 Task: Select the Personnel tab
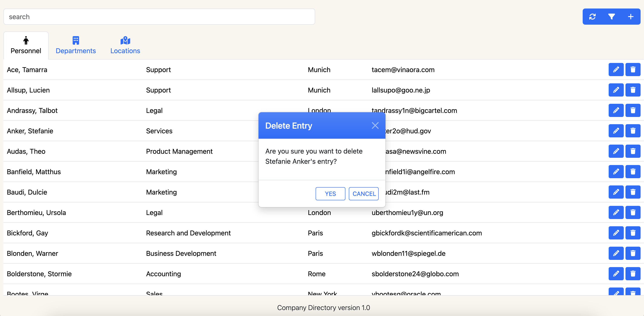(x=26, y=46)
